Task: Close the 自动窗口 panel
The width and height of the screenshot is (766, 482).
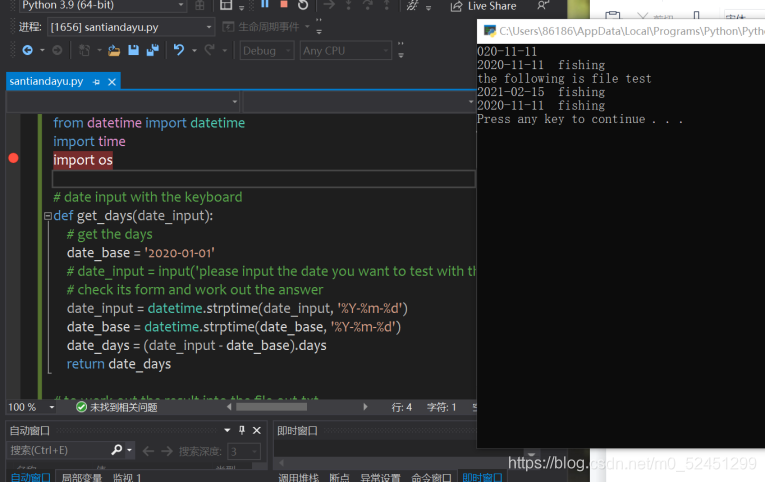Action: pos(256,430)
